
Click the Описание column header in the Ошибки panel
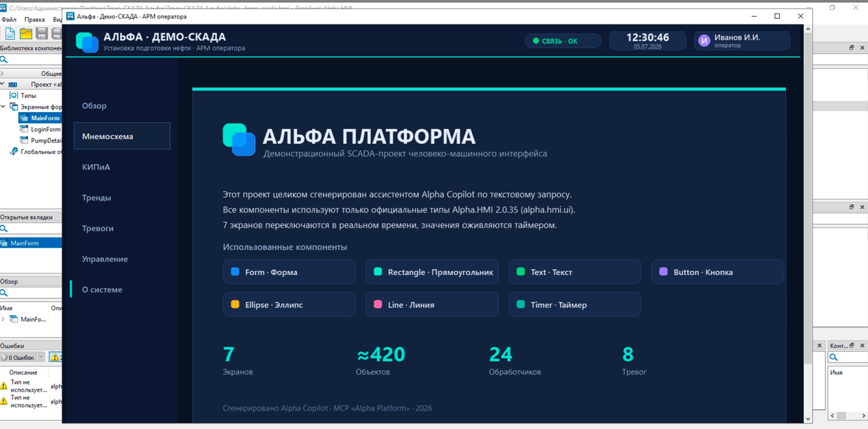pos(23,373)
